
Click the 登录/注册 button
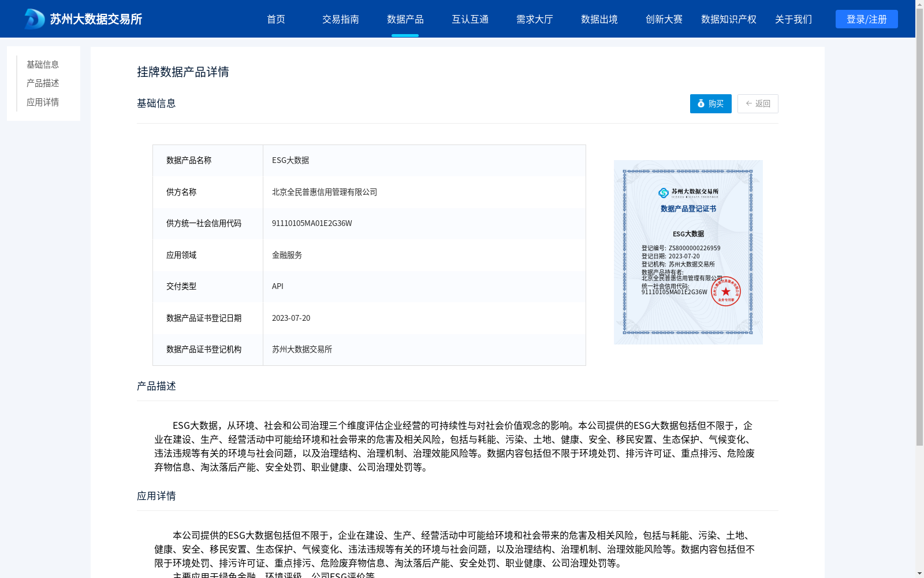[867, 19]
